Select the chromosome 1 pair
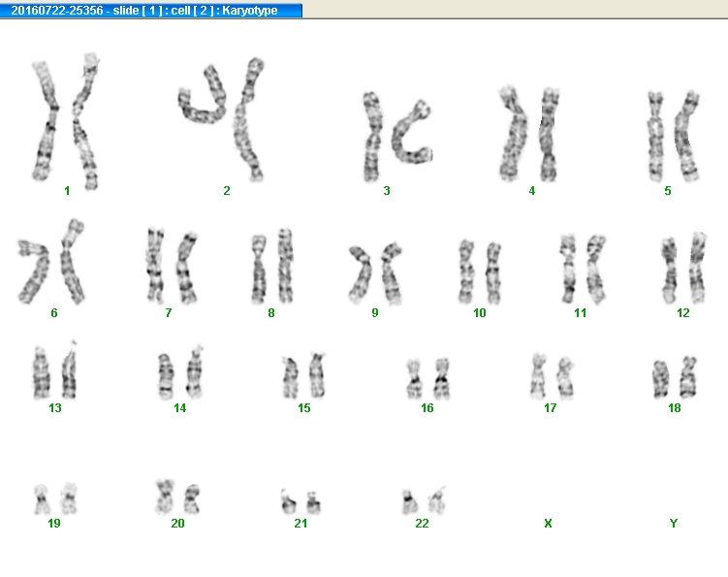Screen dimensions: 728x577 [x=66, y=121]
